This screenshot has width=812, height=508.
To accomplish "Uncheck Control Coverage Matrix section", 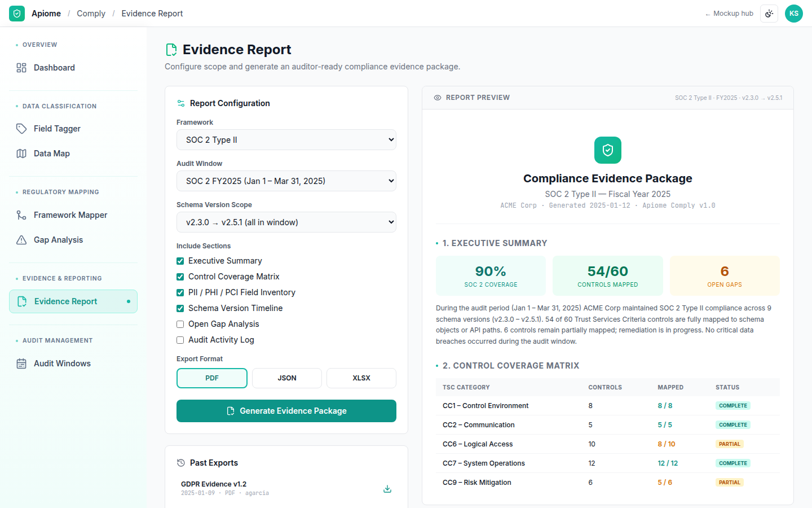I will (x=180, y=277).
